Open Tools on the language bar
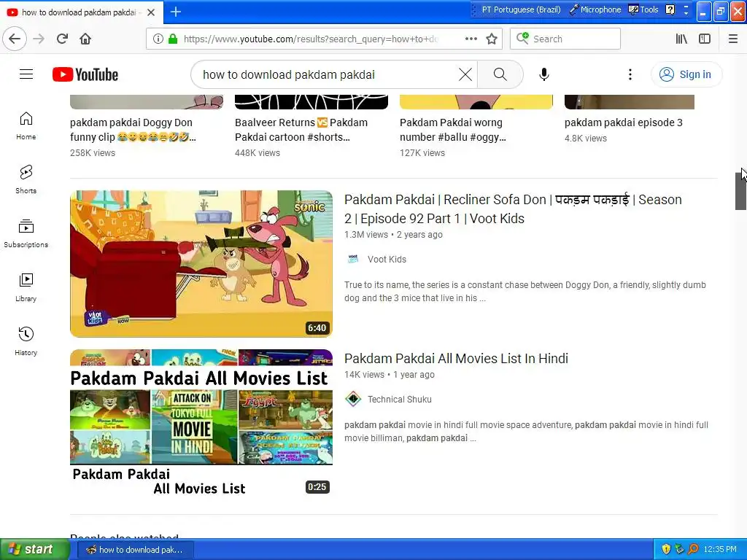 click(643, 9)
